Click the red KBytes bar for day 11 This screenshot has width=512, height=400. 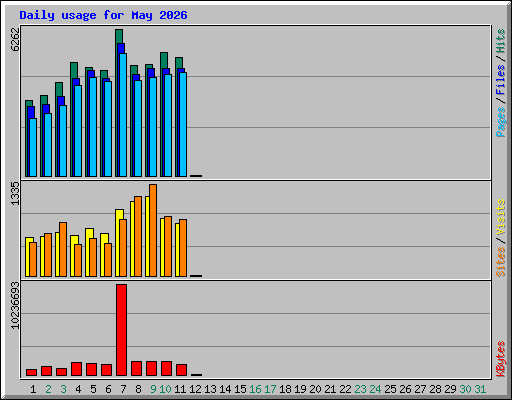coord(181,370)
